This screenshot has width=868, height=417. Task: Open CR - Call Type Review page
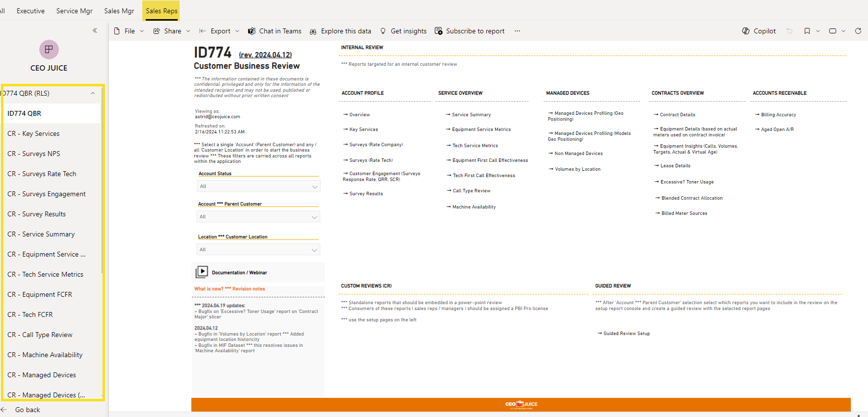tap(51, 335)
